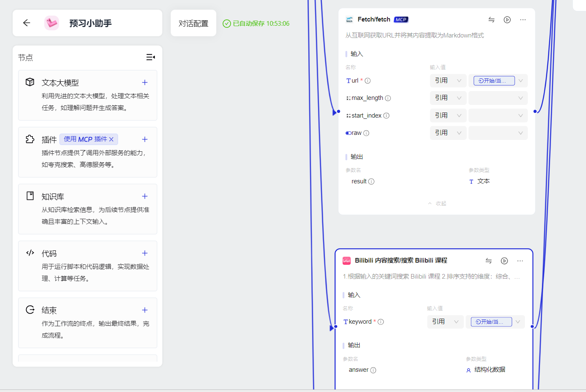Open max_length value dropdown
The image size is (586, 392).
click(498, 98)
